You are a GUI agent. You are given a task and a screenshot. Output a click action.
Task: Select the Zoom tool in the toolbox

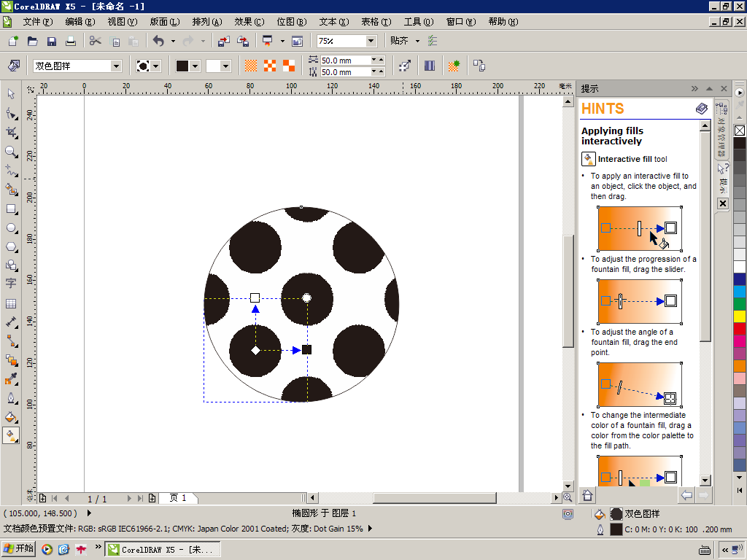(11, 152)
